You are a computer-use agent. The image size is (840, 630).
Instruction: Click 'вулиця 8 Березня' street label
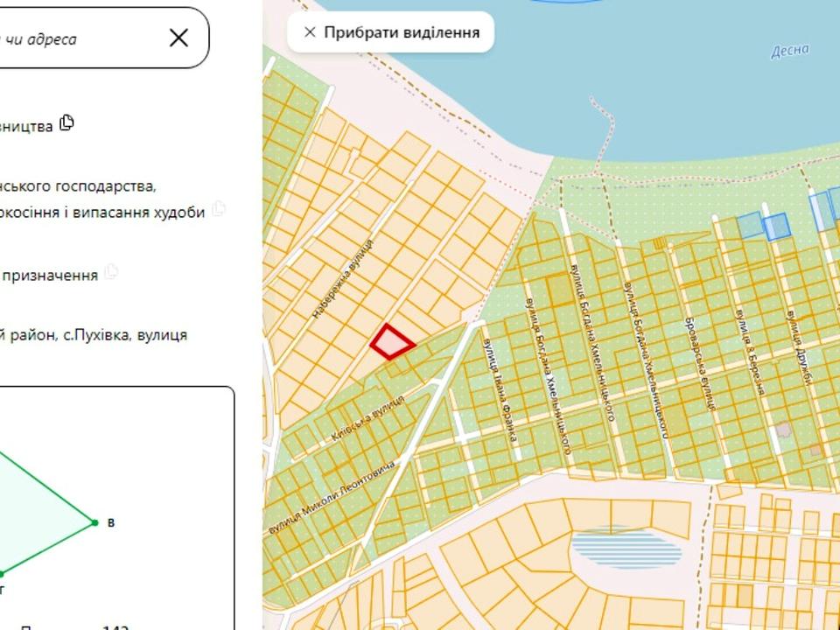click(751, 351)
